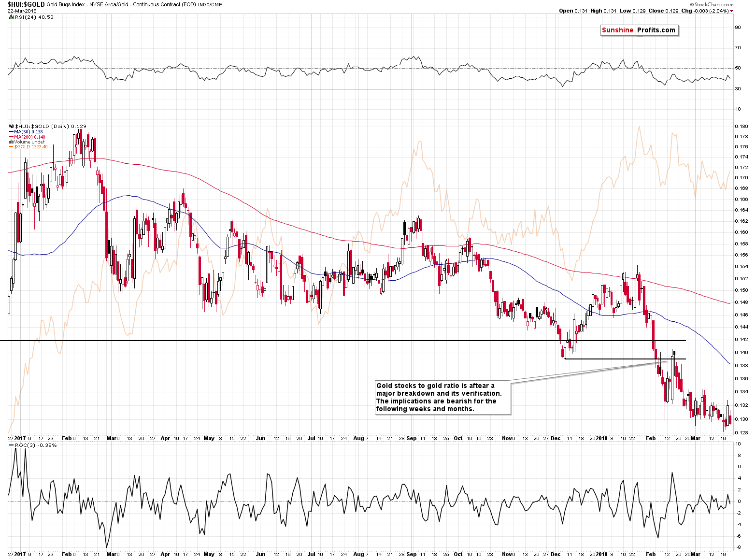Click the ROC(3) -0.38% label
This screenshot has width=756, height=559.
(x=36, y=445)
